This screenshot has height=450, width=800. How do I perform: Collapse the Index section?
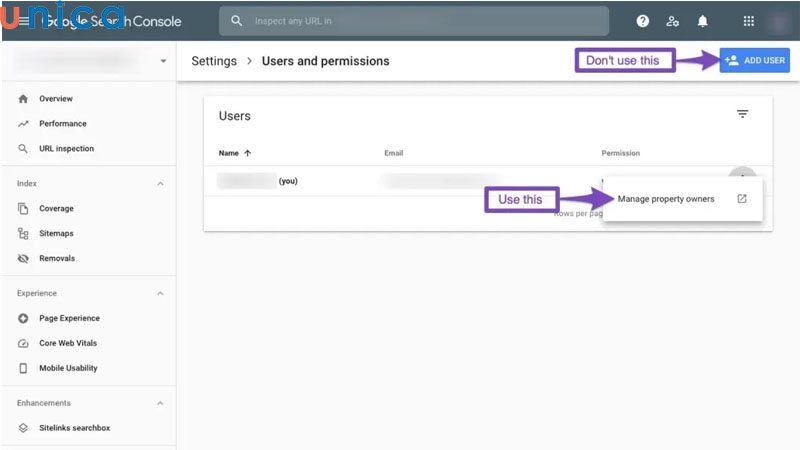[x=161, y=184]
